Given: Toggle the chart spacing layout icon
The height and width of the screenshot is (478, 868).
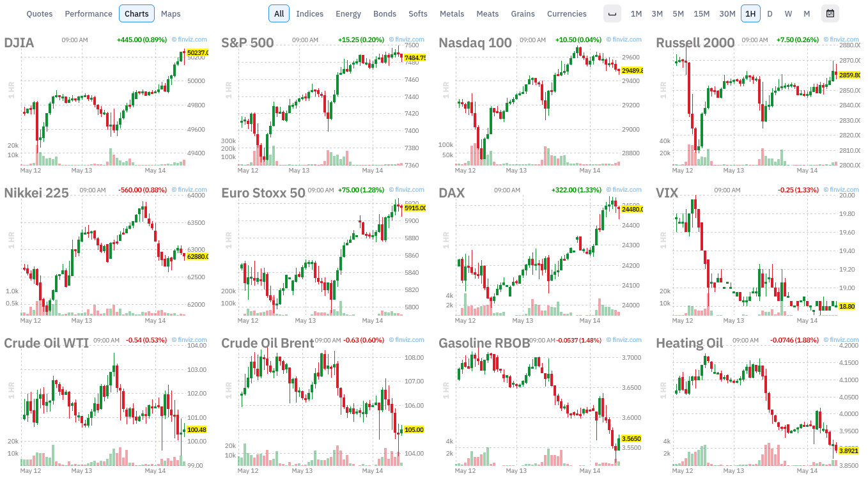Looking at the screenshot, I should (612, 13).
